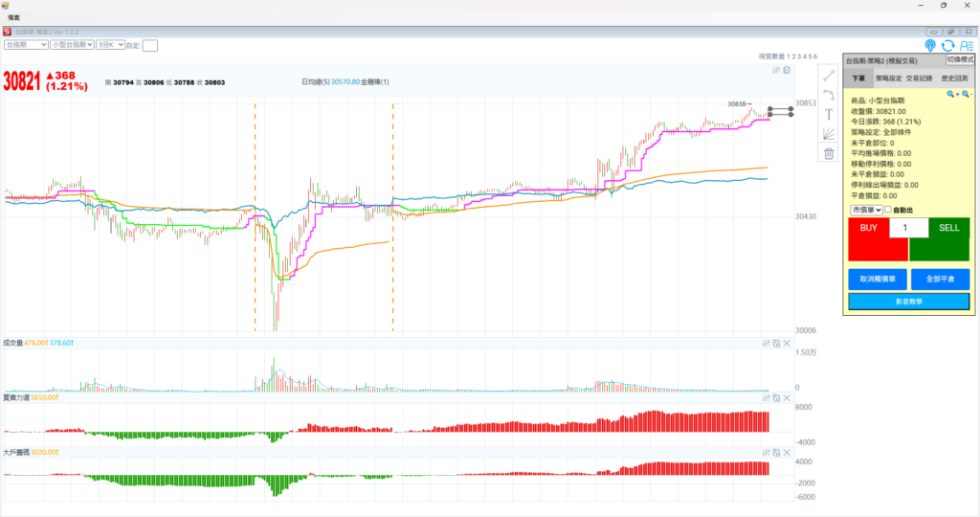This screenshot has height=517, width=980.
Task: Open the 市價單 order type dropdown
Action: tap(865, 210)
